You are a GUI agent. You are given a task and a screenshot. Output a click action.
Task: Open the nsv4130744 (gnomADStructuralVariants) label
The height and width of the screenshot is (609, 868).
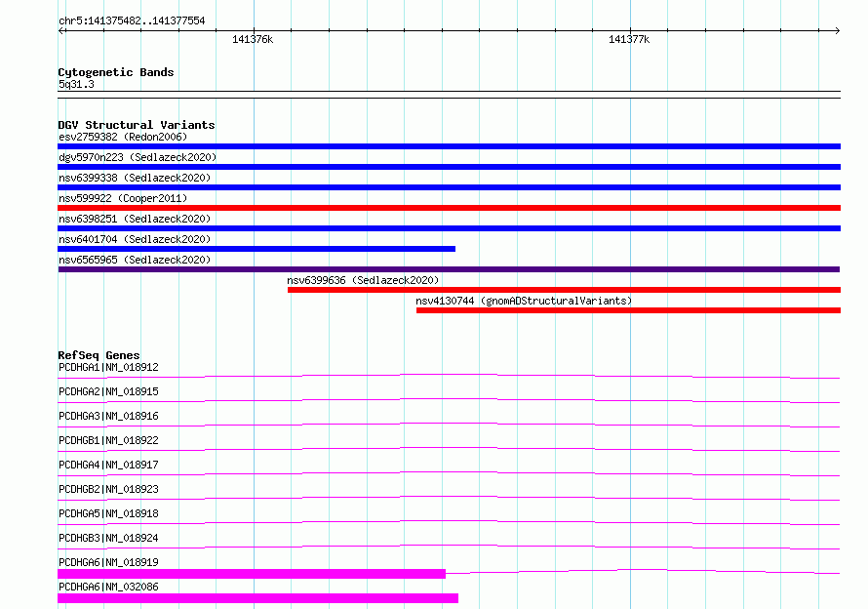coord(524,301)
